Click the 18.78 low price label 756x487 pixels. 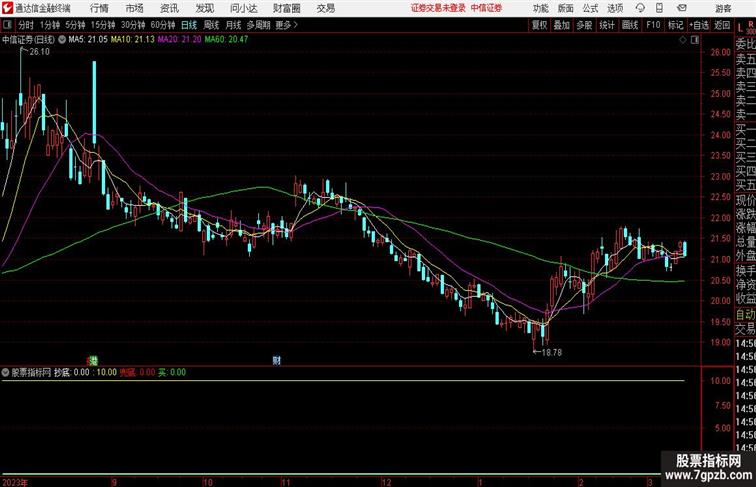coord(552,352)
